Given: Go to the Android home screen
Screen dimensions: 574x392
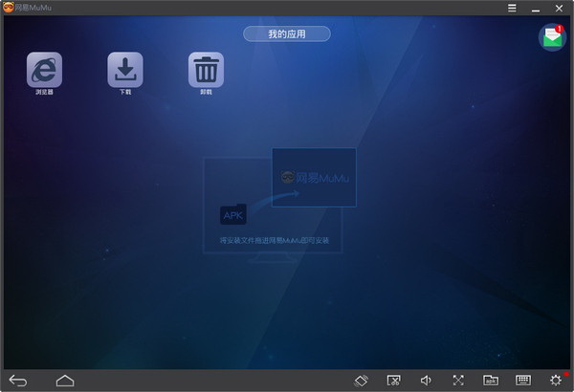Looking at the screenshot, I should tap(65, 381).
